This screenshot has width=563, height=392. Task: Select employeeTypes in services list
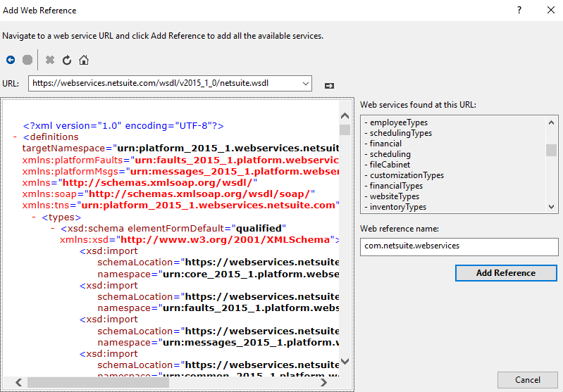(399, 122)
